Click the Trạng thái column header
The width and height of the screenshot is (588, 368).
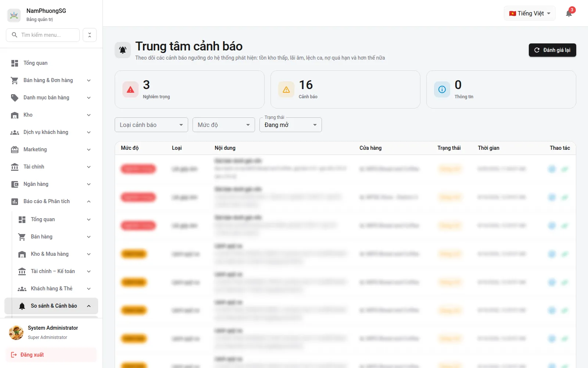[x=449, y=148]
